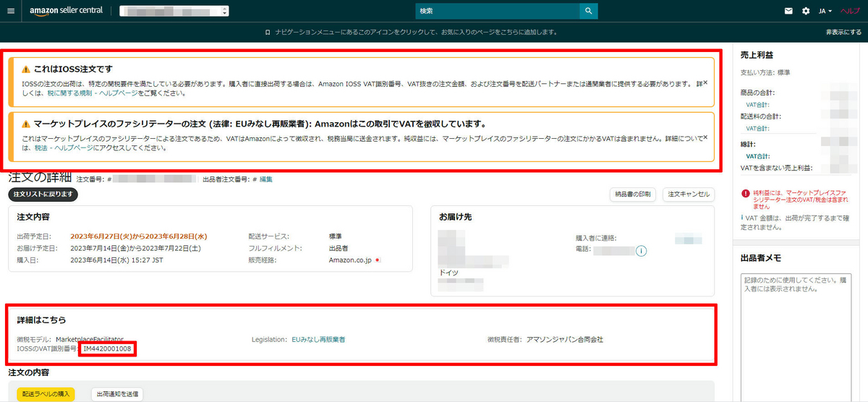Open the ヘルプ help link
This screenshot has width=868, height=402.
[850, 11]
